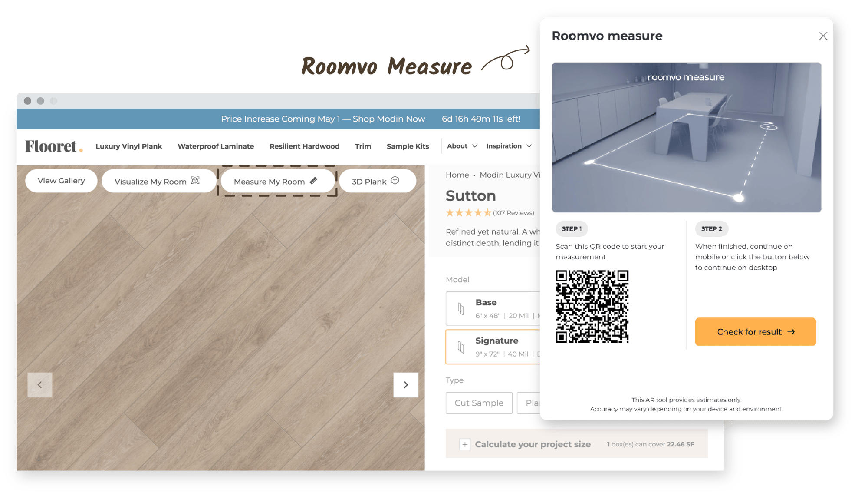Go to next gallery image arrow

(x=406, y=385)
